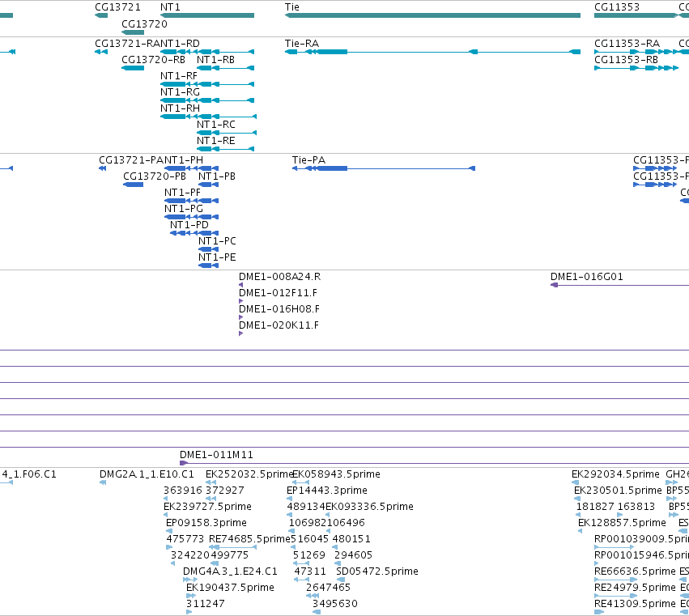Select the 51269 EST feature
Viewport: 689px width, 616px height.
click(301, 563)
